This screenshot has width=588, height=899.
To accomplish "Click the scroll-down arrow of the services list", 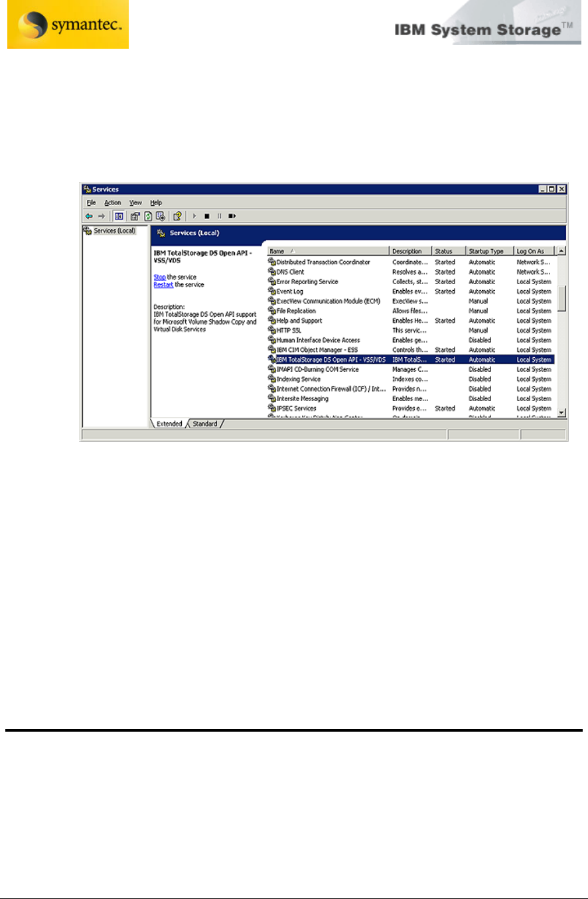I will 561,412.
